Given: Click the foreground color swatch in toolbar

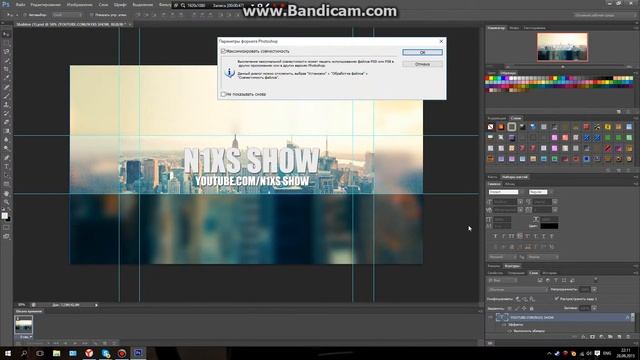Looking at the screenshot, I should click(4, 216).
